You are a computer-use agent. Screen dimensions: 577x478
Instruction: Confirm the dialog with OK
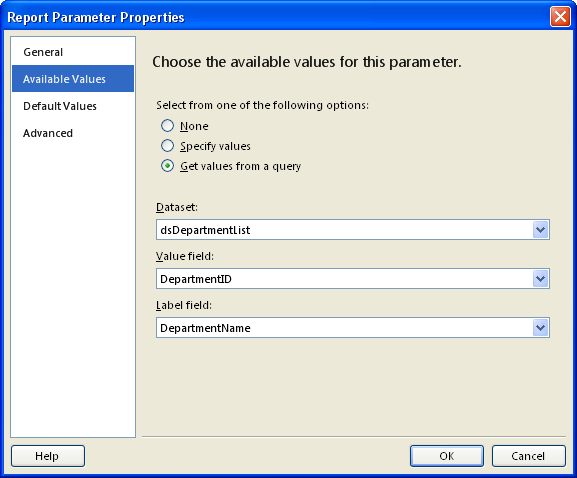tap(447, 456)
